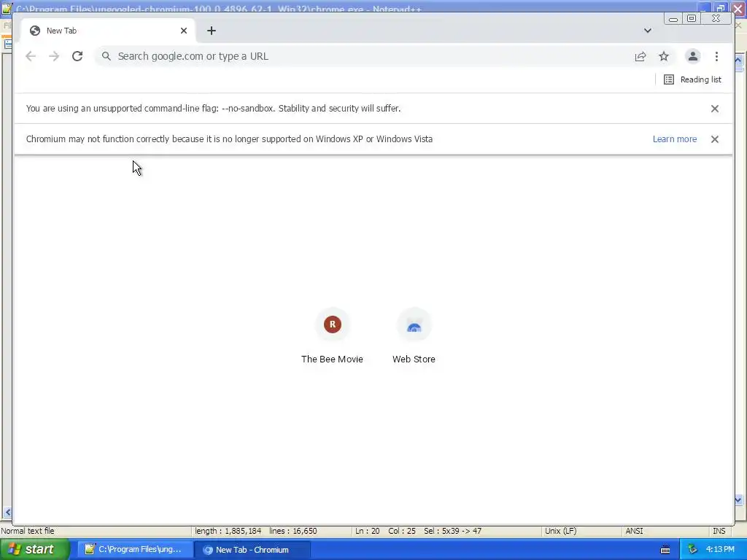The image size is (747, 560).
Task: Open The Bee Movie shortcut
Action: click(332, 336)
